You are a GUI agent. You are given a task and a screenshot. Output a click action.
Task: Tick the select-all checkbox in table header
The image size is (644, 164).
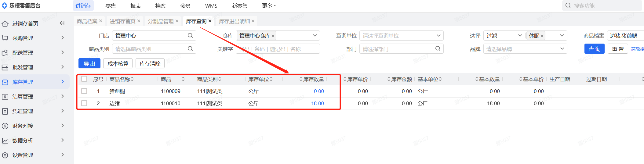click(x=84, y=79)
